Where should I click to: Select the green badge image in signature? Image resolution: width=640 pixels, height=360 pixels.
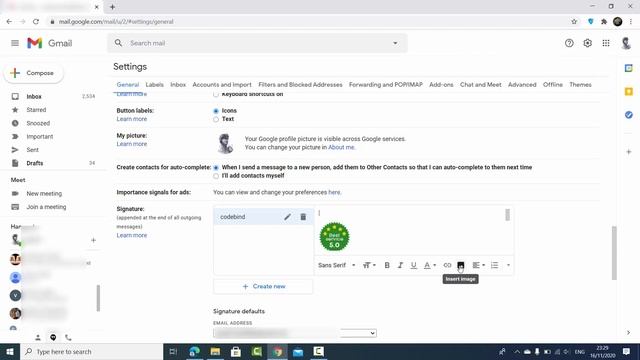(x=334, y=237)
